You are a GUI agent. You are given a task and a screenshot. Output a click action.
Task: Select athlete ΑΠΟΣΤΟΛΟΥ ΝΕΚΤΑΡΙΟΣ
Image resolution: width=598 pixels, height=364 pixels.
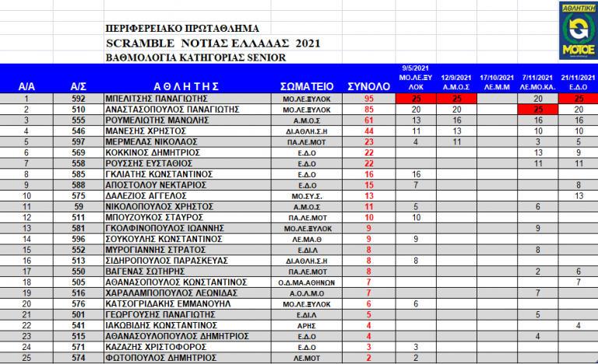(x=156, y=185)
